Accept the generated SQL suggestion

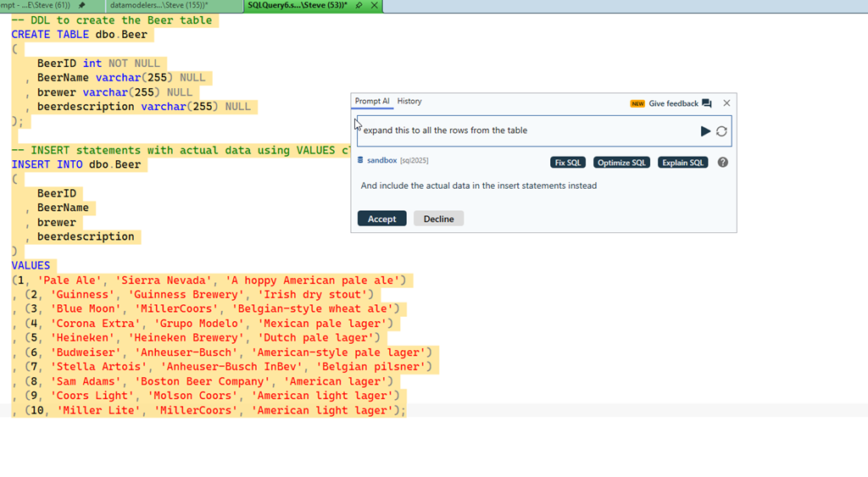tap(382, 219)
